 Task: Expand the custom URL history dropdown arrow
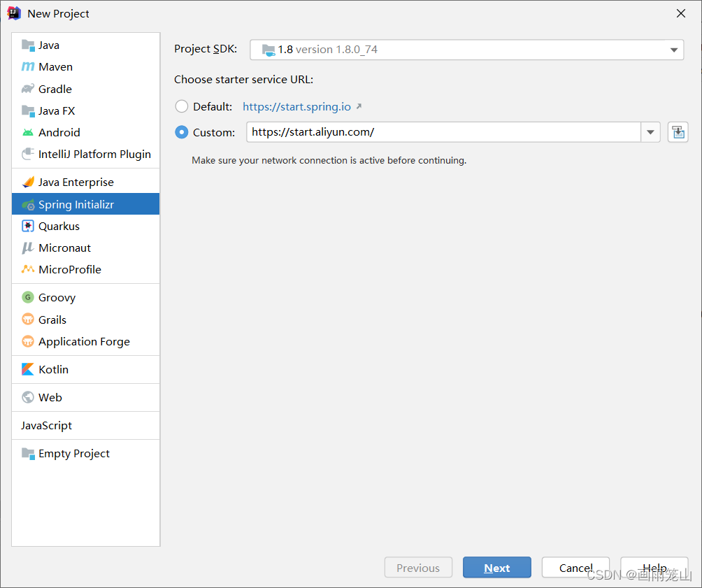pyautogui.click(x=650, y=132)
